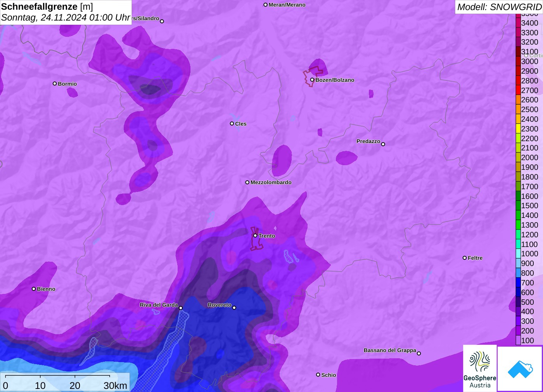The height and width of the screenshot is (392, 543).
Task: Click the Bormio city marker
Action: pos(55,83)
